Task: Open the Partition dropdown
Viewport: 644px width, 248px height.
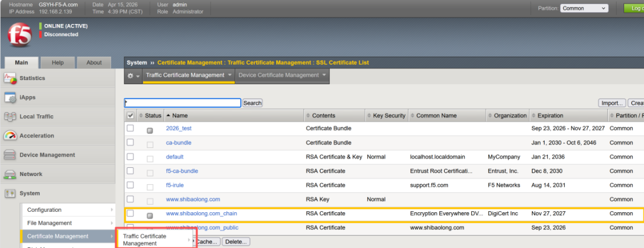Action: (x=584, y=8)
